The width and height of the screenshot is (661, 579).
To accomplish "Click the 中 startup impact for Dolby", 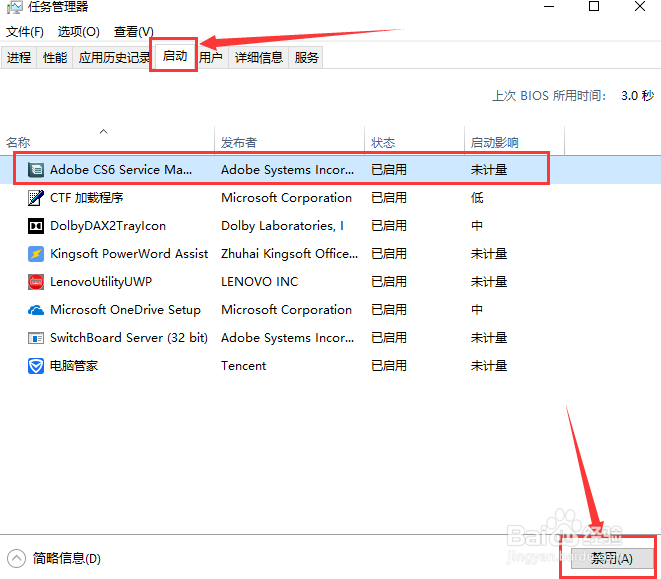I will click(x=477, y=226).
